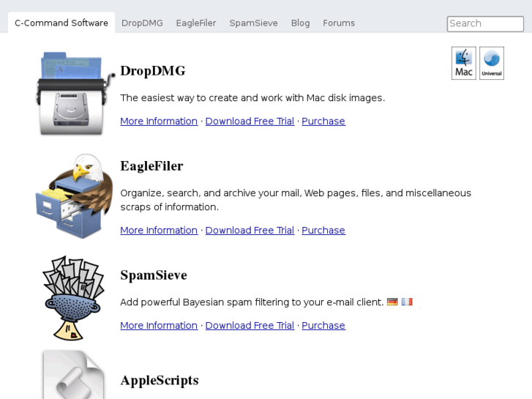Click the SpamSieve colander icon
Screen dimensions: 532x399
pos(73,298)
